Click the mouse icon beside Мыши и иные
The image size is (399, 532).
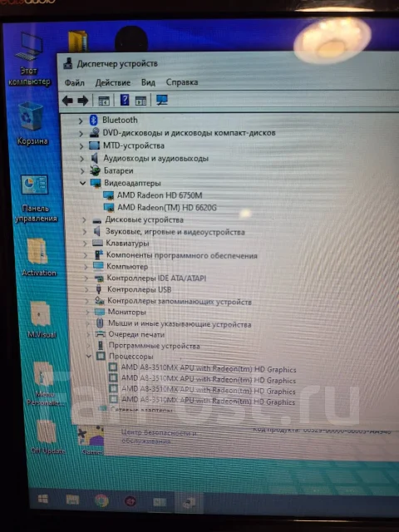click(100, 323)
